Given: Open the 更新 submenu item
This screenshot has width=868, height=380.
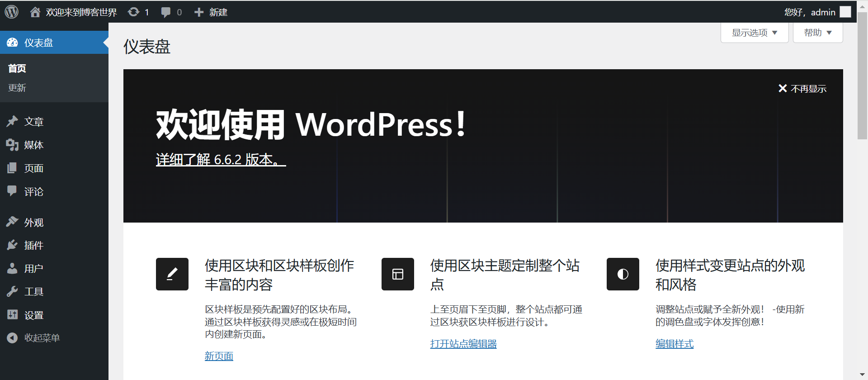Looking at the screenshot, I should (x=17, y=88).
